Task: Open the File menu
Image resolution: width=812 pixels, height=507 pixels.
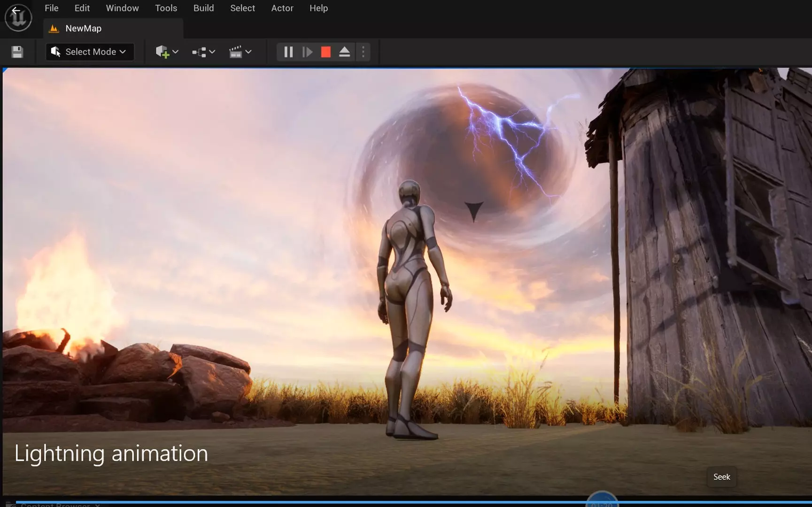Action: (x=51, y=8)
